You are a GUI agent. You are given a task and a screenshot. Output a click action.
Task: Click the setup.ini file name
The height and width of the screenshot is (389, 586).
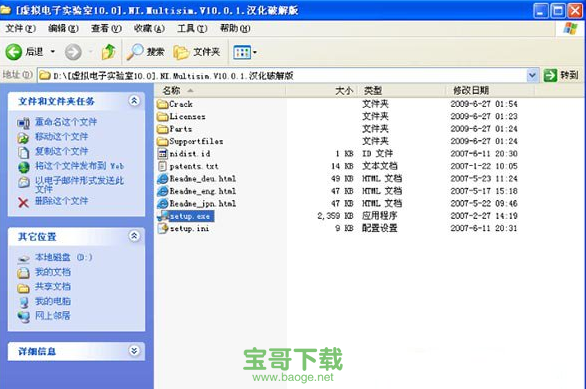point(189,228)
